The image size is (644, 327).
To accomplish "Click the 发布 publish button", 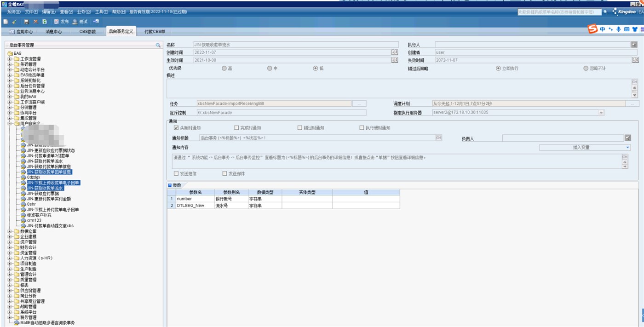I will (61, 22).
